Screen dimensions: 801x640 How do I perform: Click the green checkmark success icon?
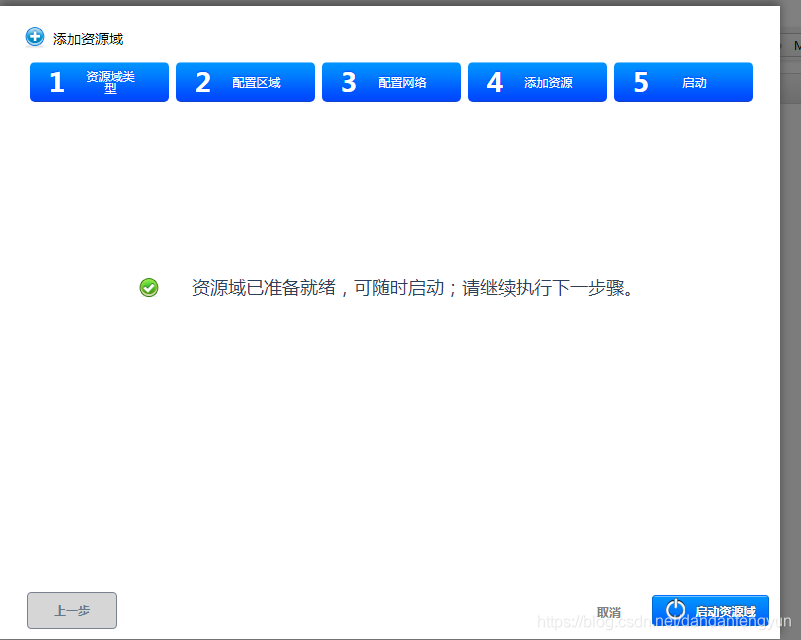(x=149, y=287)
